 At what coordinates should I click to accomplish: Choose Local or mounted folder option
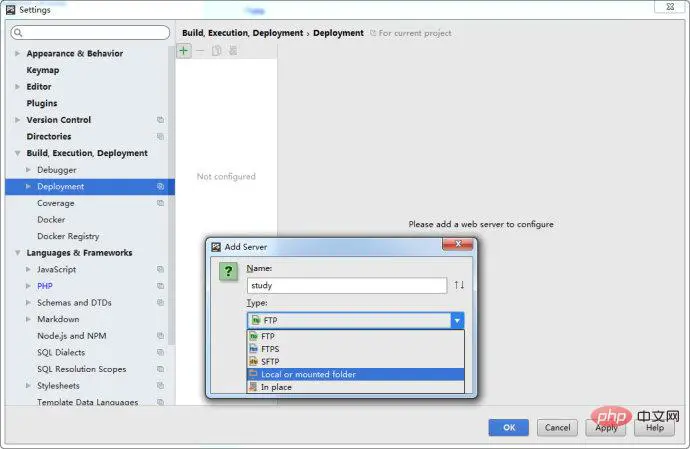click(x=308, y=374)
